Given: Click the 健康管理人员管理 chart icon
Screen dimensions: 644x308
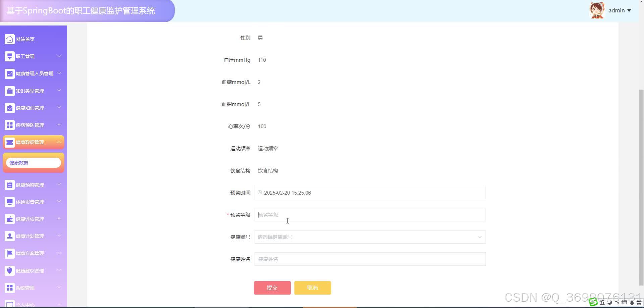Looking at the screenshot, I should 9,73.
